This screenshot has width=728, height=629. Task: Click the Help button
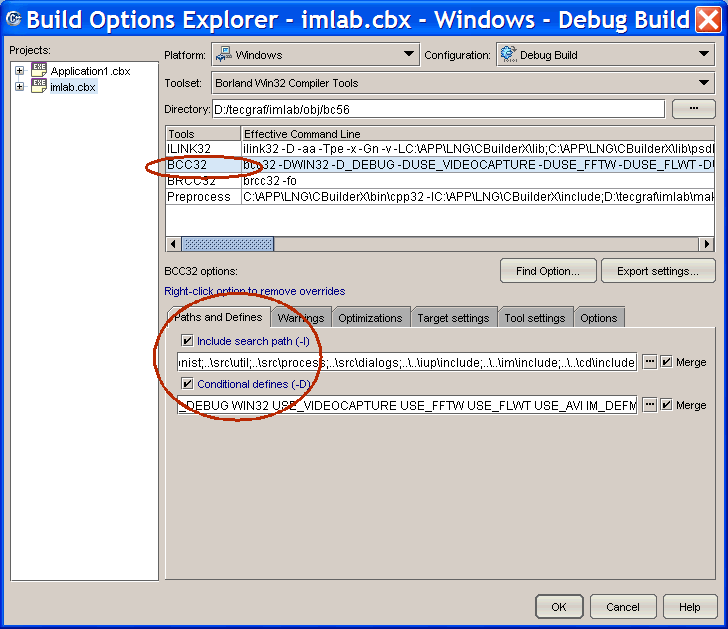pos(690,607)
